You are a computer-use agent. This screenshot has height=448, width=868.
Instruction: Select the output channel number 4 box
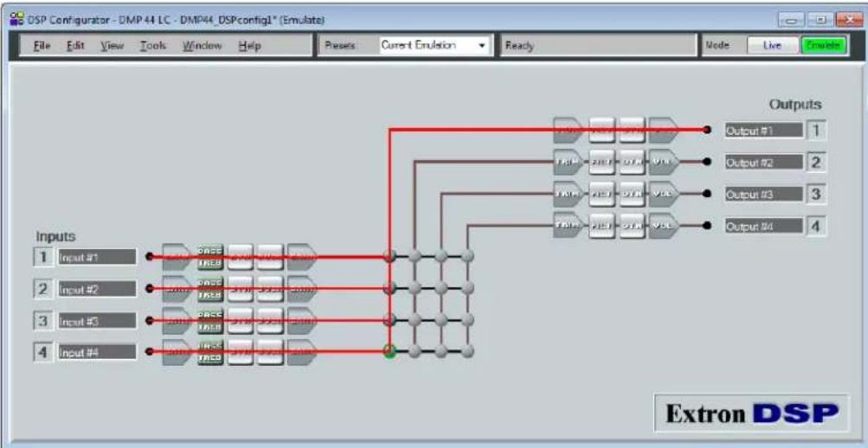[x=816, y=225]
